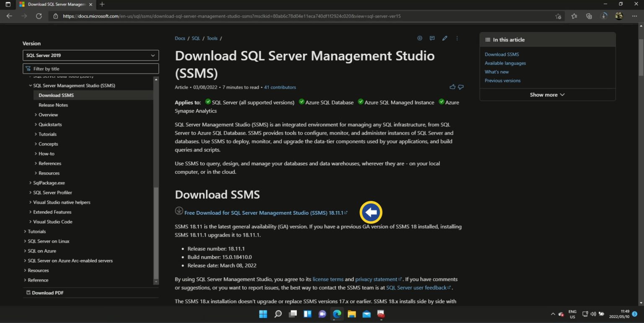Toggle the favorite star in the address bar
The width and height of the screenshot is (644, 323).
(x=558, y=16)
